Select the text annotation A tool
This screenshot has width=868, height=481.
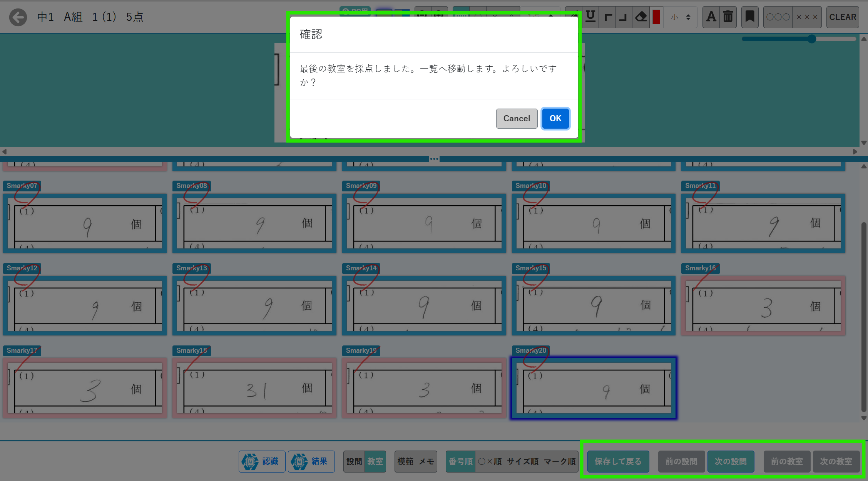click(x=711, y=17)
